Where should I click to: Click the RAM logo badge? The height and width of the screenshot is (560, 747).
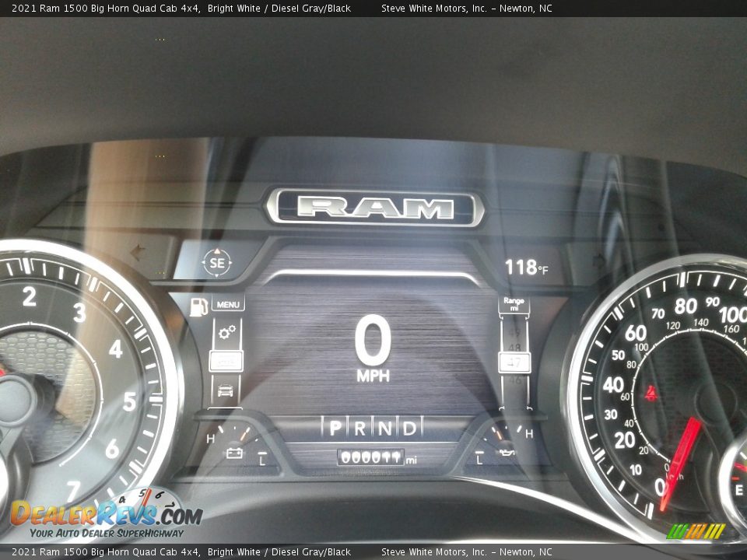click(x=375, y=208)
